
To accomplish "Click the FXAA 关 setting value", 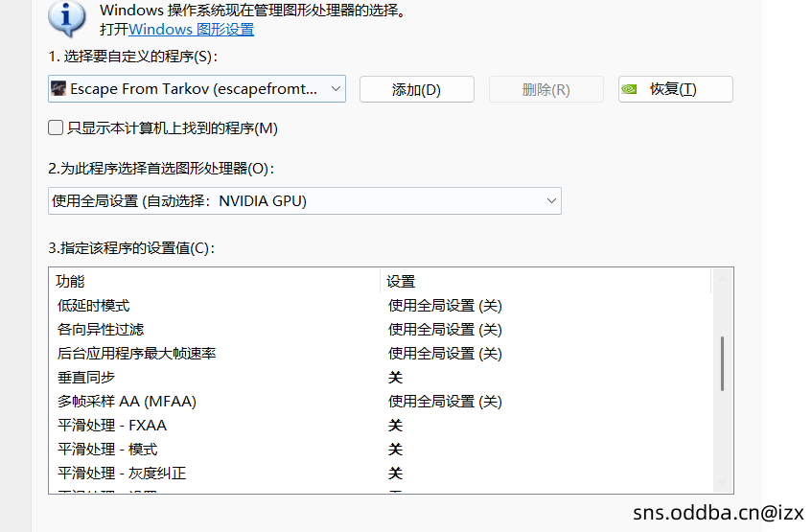I will click(x=395, y=426).
